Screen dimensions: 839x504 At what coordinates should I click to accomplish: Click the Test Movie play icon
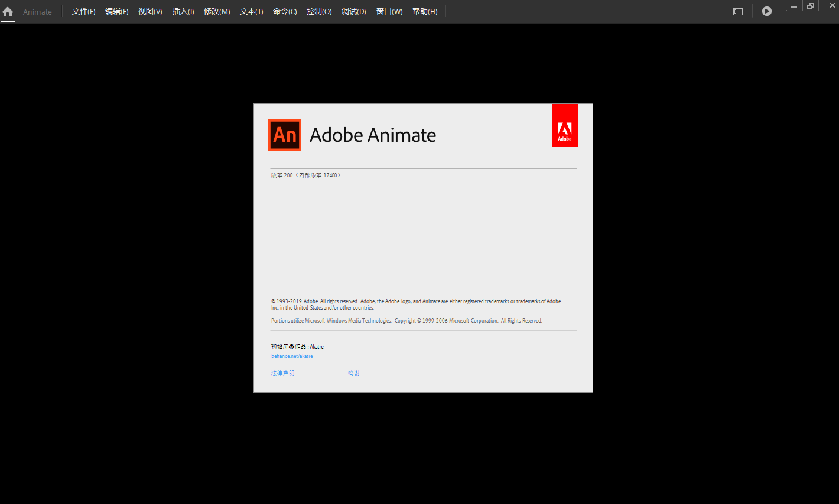766,11
